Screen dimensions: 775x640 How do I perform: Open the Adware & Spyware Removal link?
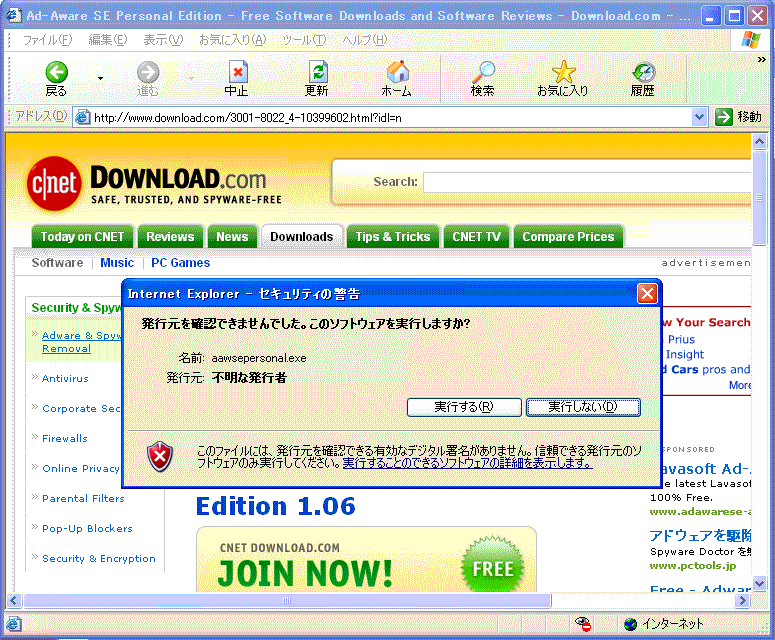tap(82, 342)
